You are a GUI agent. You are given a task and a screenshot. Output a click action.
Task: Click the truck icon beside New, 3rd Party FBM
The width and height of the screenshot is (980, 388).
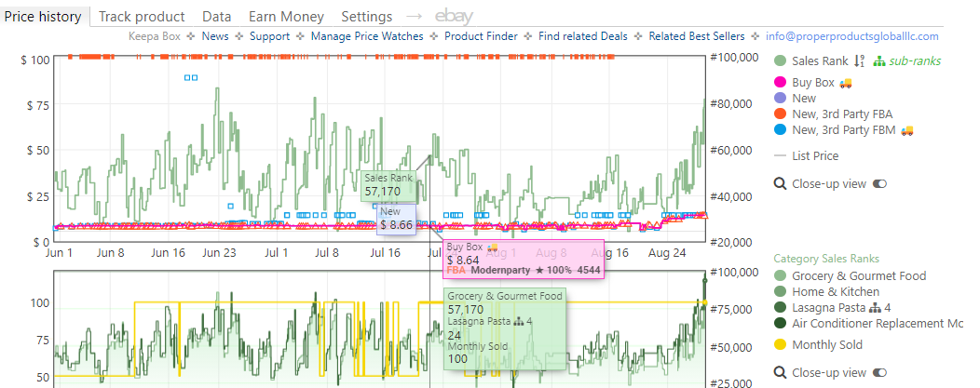[906, 129]
